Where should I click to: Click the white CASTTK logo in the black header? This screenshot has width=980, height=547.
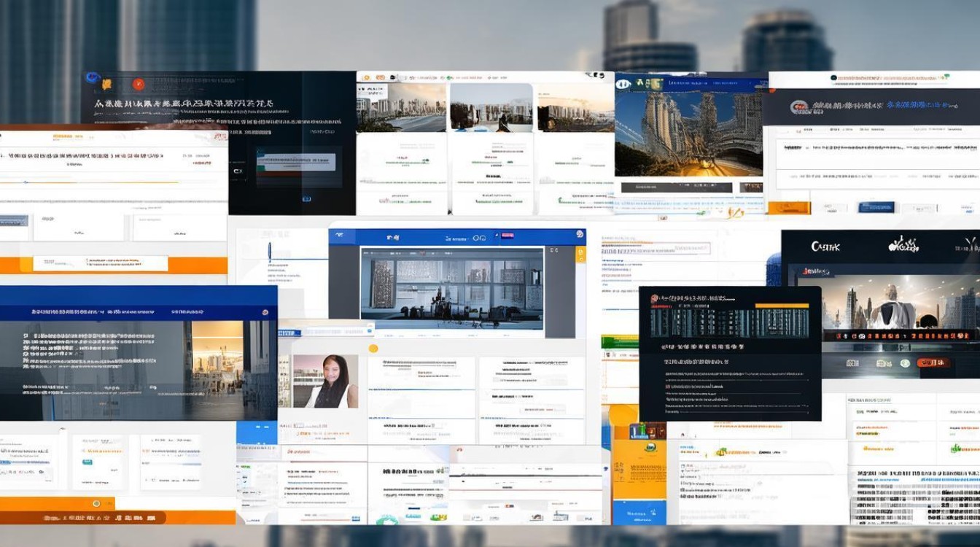coord(825,247)
